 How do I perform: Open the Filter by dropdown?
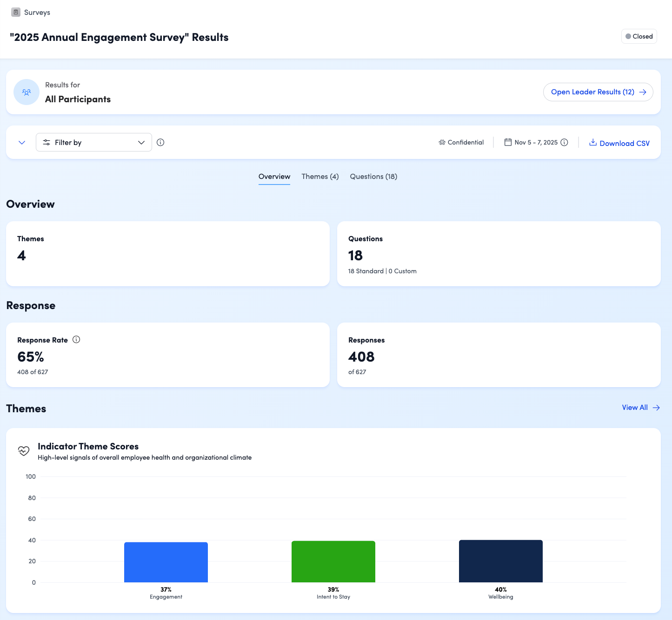[94, 142]
